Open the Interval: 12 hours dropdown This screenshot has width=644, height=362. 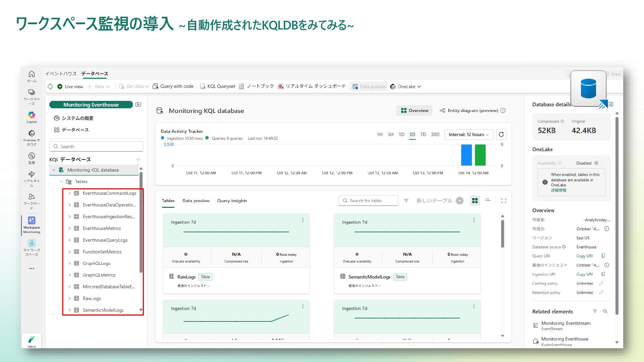point(468,134)
